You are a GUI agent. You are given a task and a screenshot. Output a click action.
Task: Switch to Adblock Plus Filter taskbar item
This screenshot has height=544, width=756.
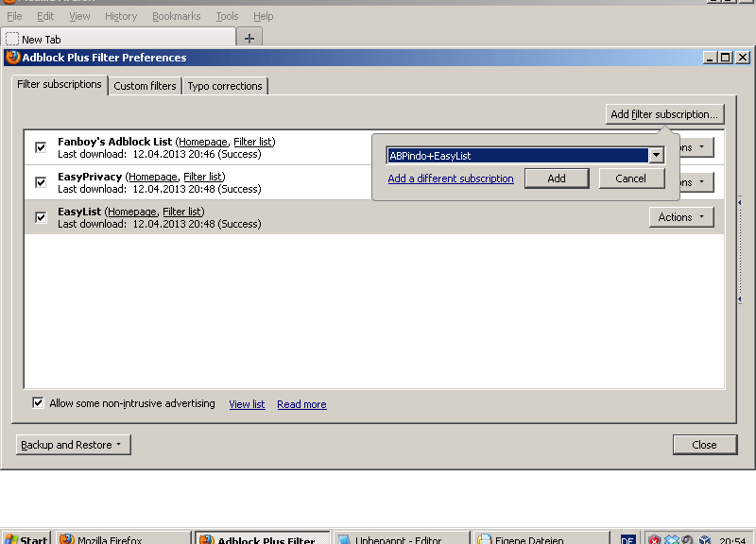pos(263,539)
